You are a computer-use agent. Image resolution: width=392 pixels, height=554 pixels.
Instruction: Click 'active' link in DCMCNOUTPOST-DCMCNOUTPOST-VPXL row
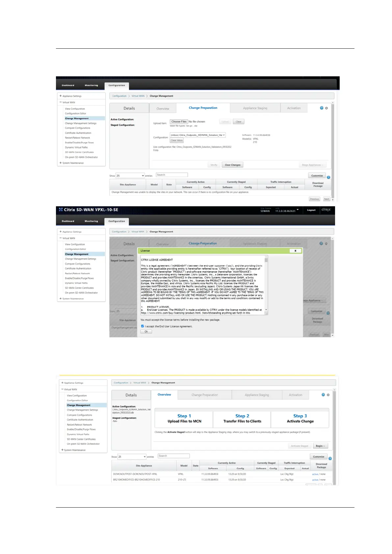(x=315, y=474)
